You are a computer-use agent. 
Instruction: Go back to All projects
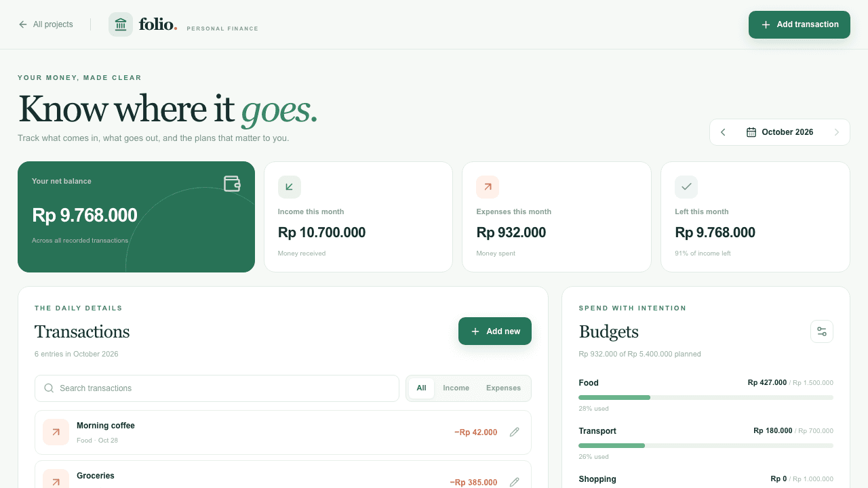[45, 24]
